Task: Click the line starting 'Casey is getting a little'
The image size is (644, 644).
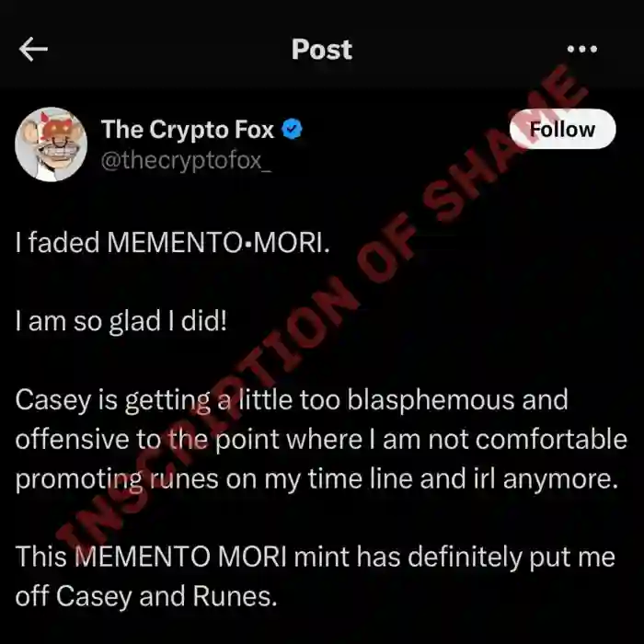Action: coord(292,400)
